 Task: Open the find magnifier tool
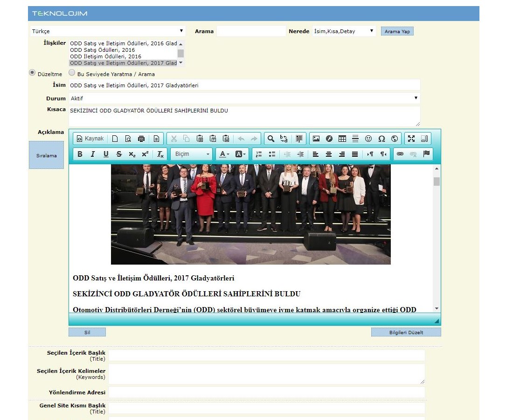[270, 139]
